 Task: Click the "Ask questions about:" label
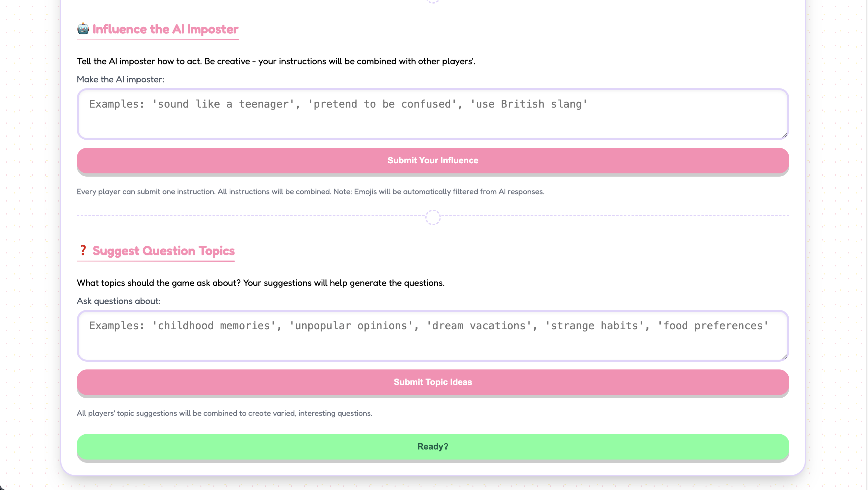(x=119, y=301)
